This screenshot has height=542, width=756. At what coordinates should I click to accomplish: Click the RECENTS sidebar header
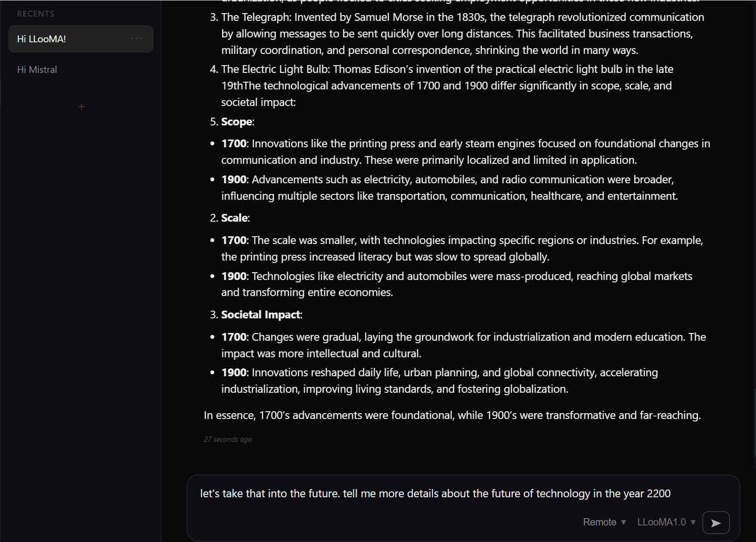click(35, 14)
